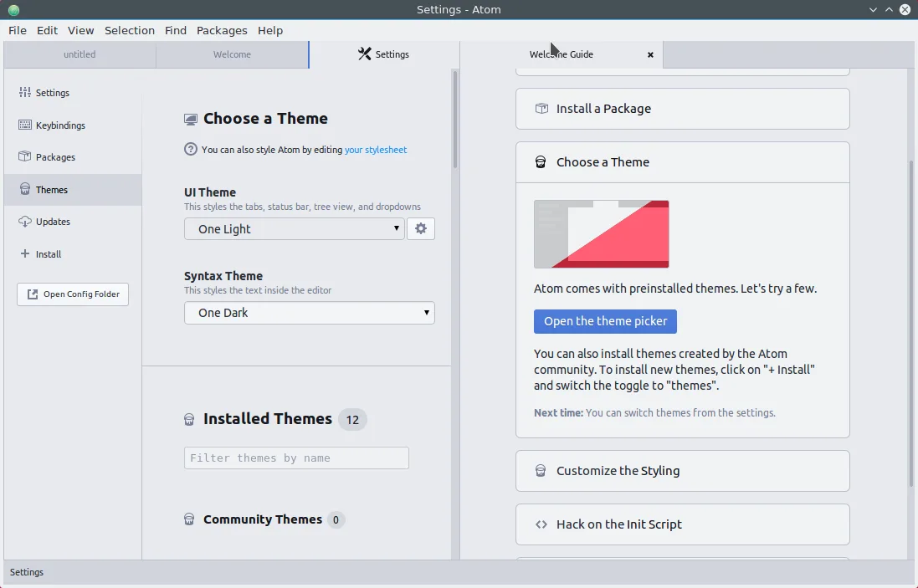Open the Updates sidebar label
This screenshot has height=588, width=918.
(x=53, y=222)
